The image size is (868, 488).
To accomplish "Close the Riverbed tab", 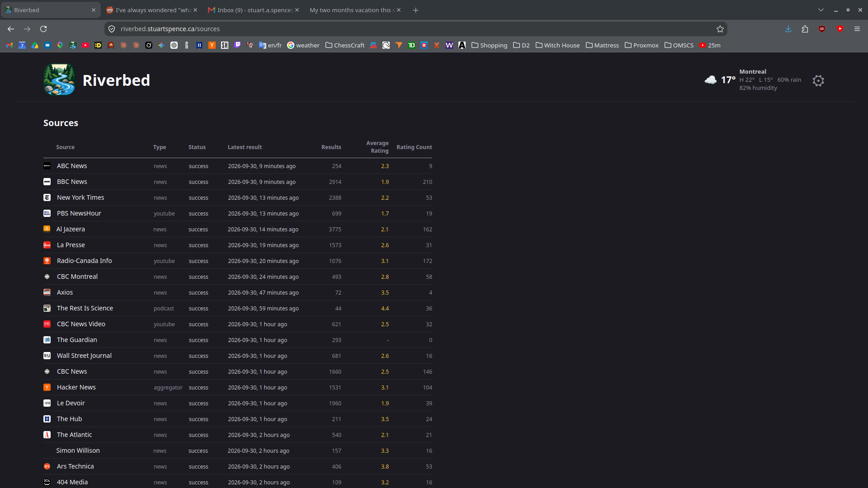I will tap(94, 10).
